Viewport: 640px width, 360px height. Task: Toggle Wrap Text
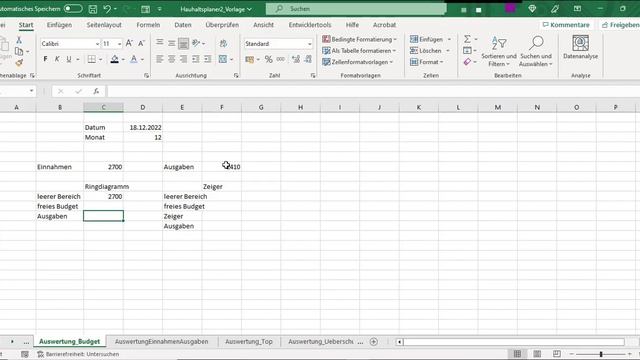(x=223, y=43)
